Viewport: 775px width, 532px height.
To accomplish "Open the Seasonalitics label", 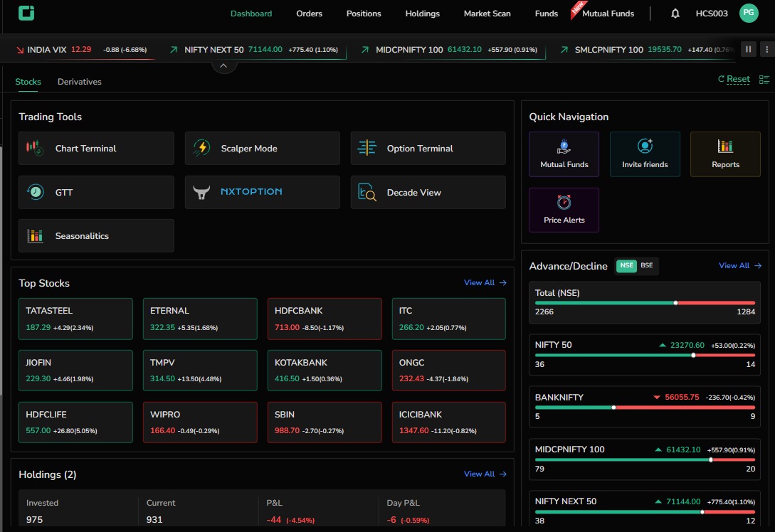I will click(82, 235).
